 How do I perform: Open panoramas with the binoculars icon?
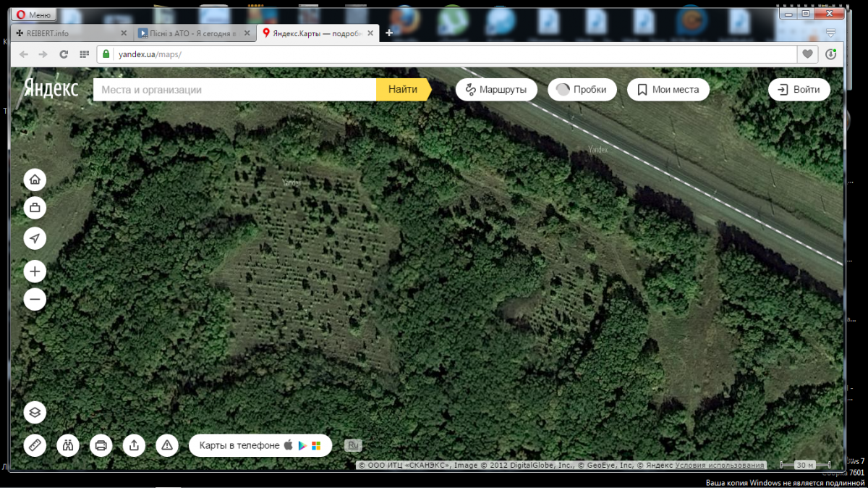[x=68, y=445]
